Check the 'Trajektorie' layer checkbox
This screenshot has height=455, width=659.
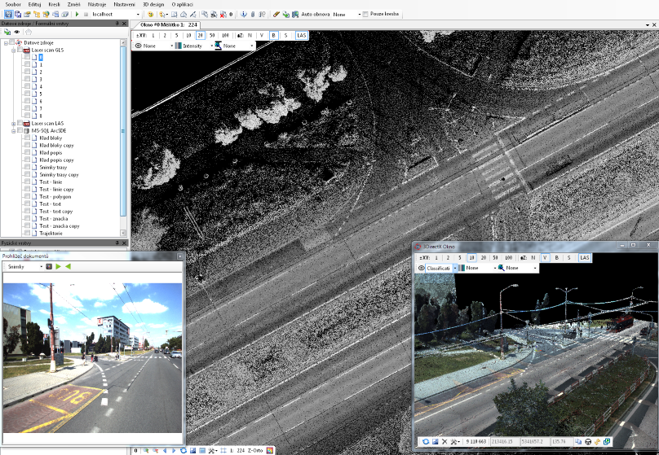pos(27,233)
